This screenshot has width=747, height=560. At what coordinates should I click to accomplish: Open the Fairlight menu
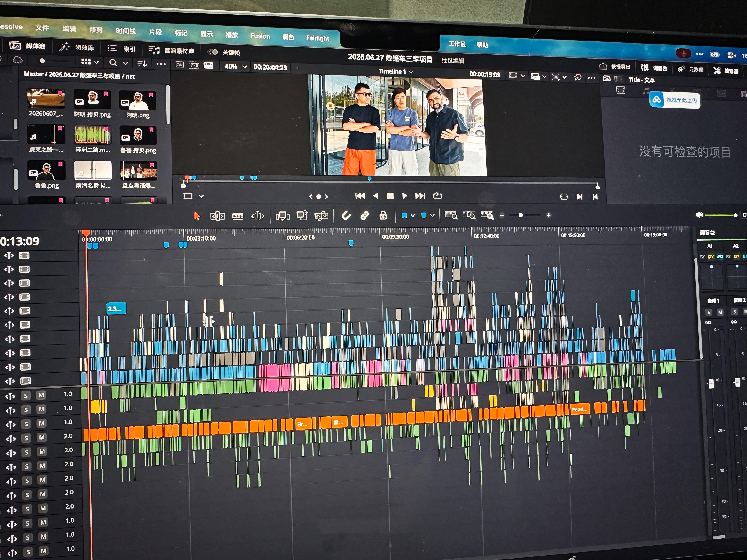click(317, 38)
